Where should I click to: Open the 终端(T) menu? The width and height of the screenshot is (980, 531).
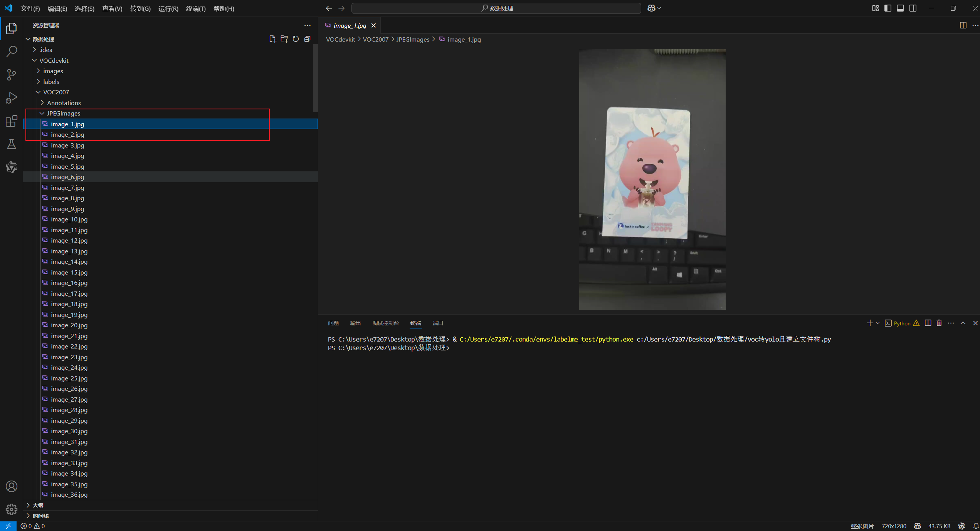tap(196, 8)
